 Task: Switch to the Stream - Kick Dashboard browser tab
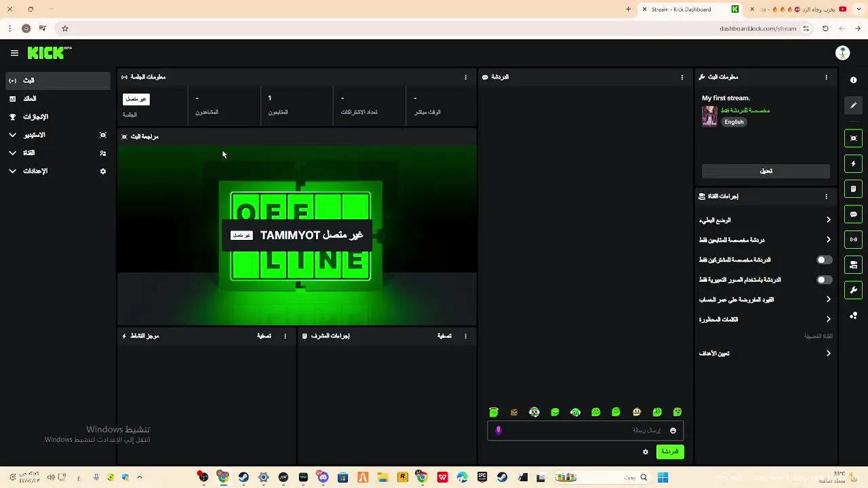coord(690,9)
